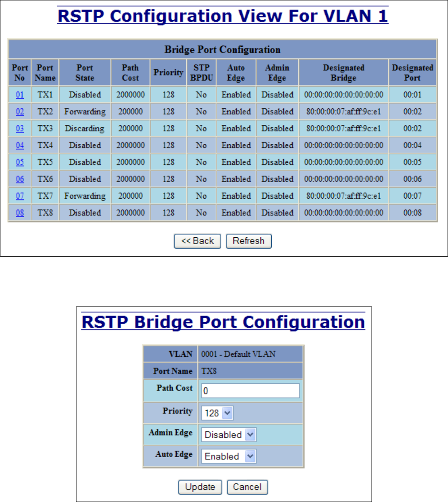448x502 pixels.
Task: Focus the Path Cost input field
Action: (x=251, y=391)
